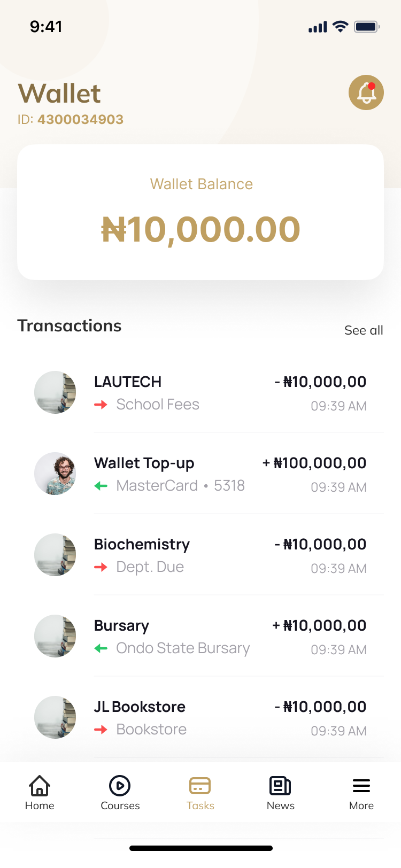401x868 pixels.
Task: Select the Tasks card icon
Action: point(200,786)
